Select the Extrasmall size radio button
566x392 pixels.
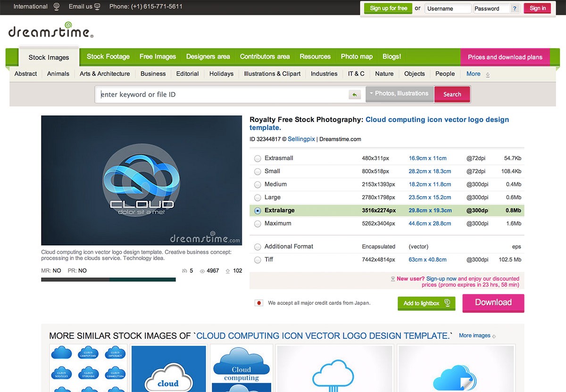[258, 158]
